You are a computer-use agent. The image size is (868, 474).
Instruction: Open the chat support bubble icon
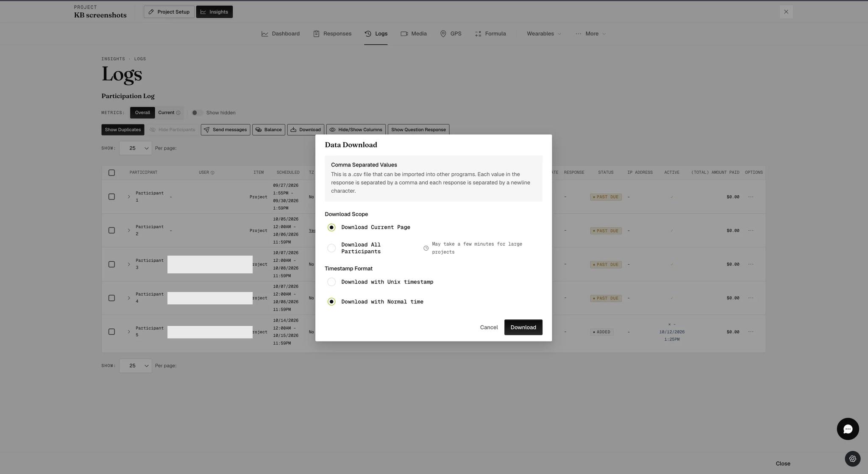coord(848,429)
